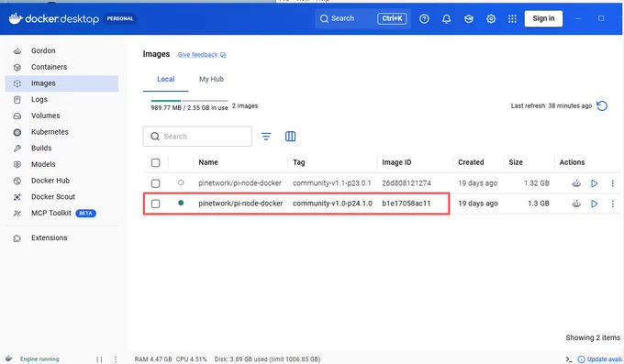This screenshot has width=624, height=364.
Task: Click the Docker Desktop whale logo
Action: [15, 18]
